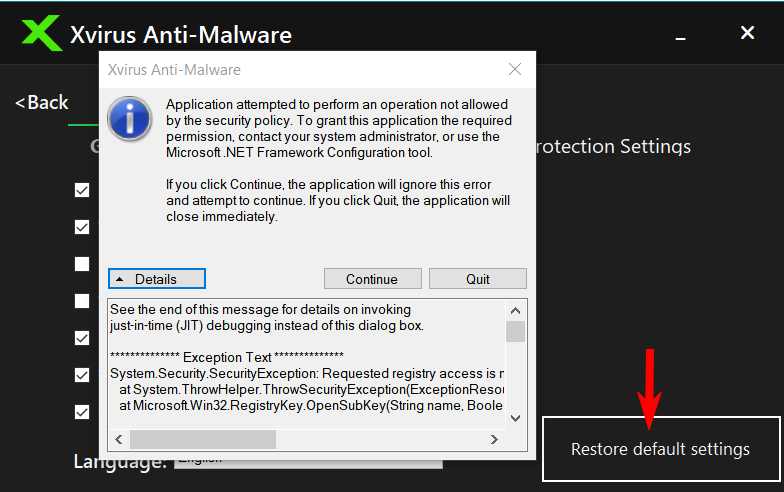Click the left arrow of the horizontal scrollbar
784x492 pixels.
[118, 439]
